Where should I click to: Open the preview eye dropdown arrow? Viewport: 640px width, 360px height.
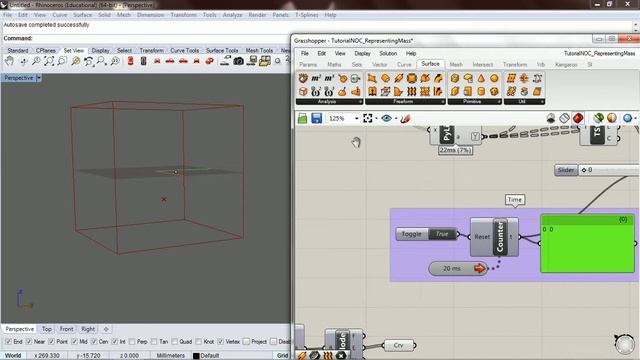(396, 119)
